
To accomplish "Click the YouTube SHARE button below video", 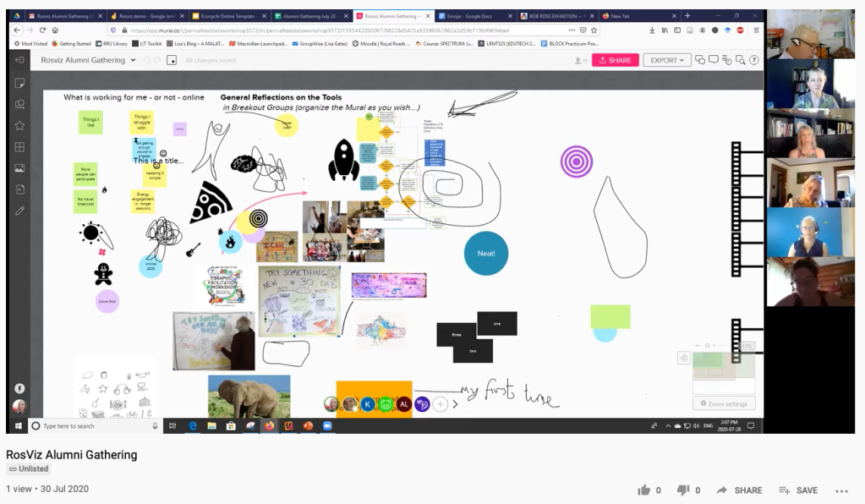I will [x=739, y=490].
